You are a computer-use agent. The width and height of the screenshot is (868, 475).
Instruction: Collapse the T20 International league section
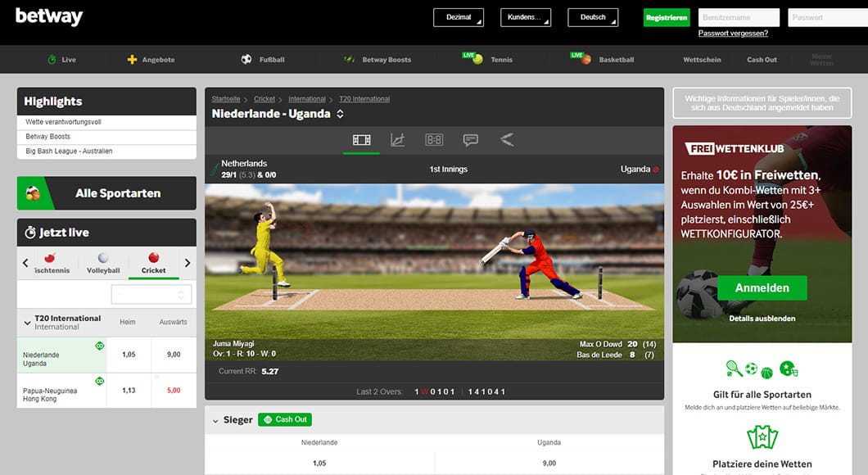click(x=27, y=322)
